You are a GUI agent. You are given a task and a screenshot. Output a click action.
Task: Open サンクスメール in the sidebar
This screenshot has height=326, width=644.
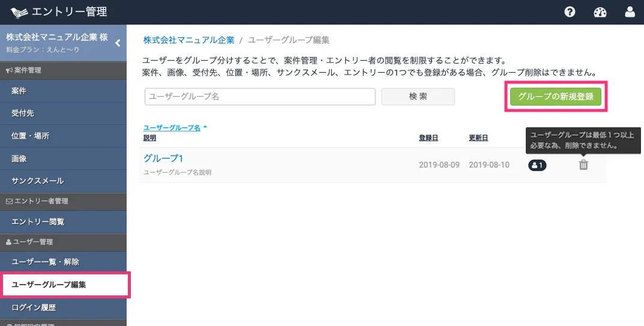(63, 181)
